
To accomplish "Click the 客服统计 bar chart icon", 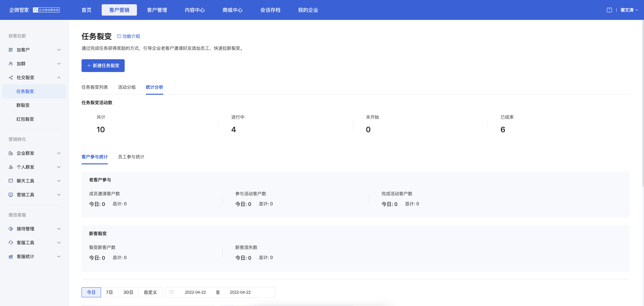I will (x=11, y=257).
